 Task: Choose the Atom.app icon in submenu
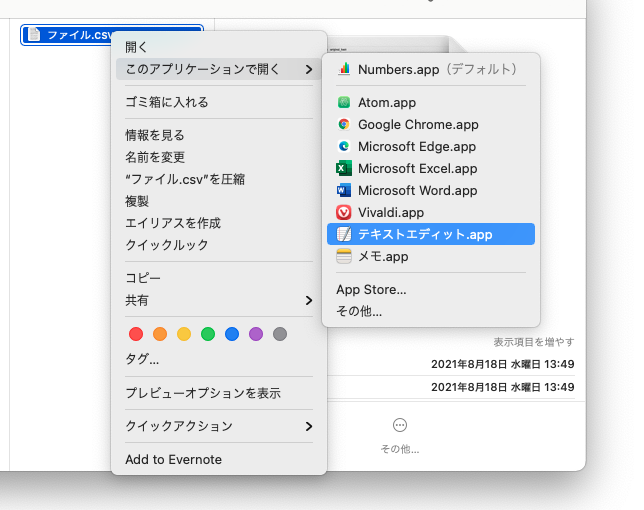click(x=344, y=103)
